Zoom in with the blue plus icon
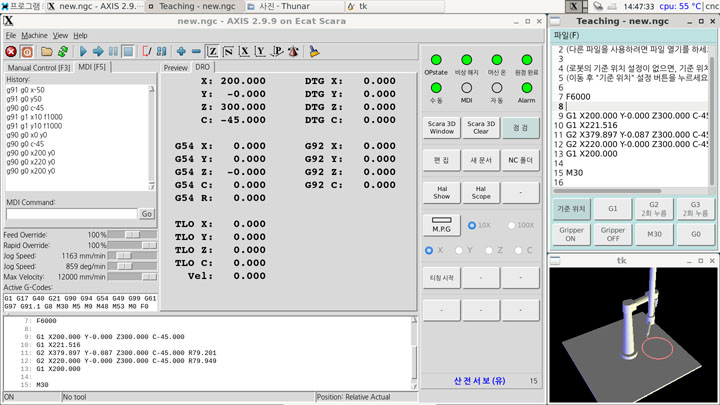The image size is (720, 405). pyautogui.click(x=181, y=52)
